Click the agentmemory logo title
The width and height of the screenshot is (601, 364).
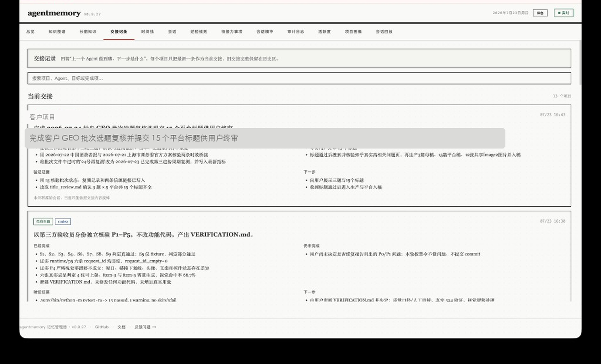point(54,13)
